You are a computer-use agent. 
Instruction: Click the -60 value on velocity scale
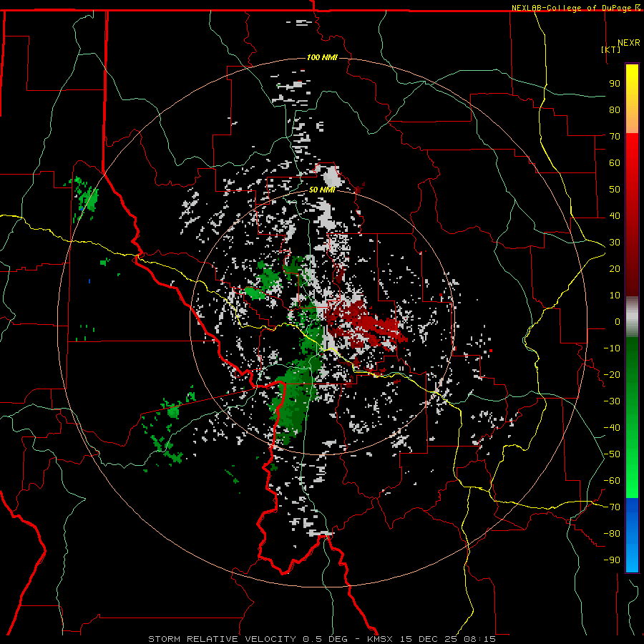click(x=612, y=481)
